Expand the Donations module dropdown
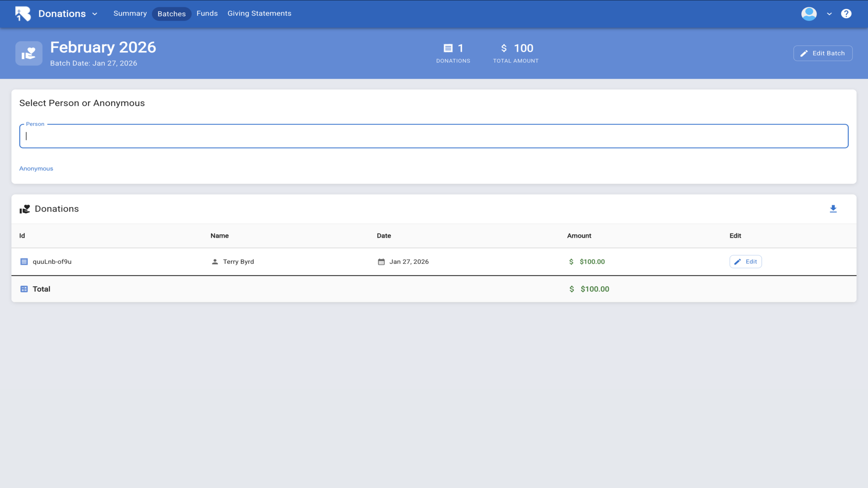 [94, 14]
